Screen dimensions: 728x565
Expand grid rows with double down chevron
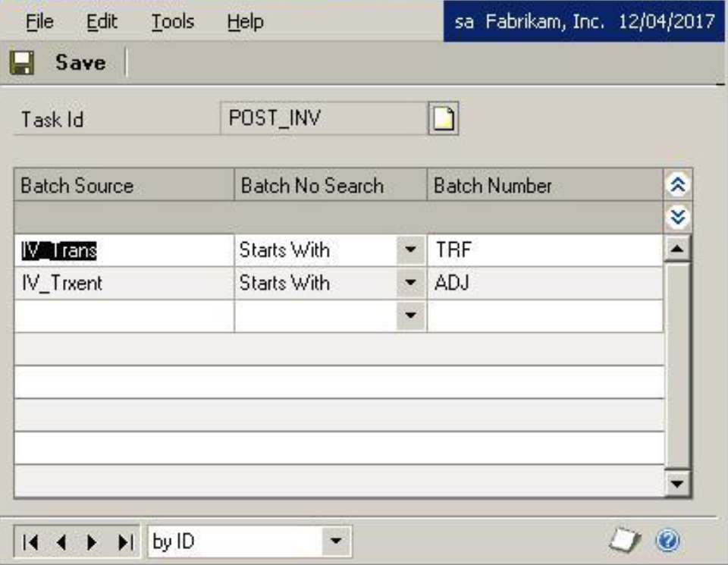point(679,217)
